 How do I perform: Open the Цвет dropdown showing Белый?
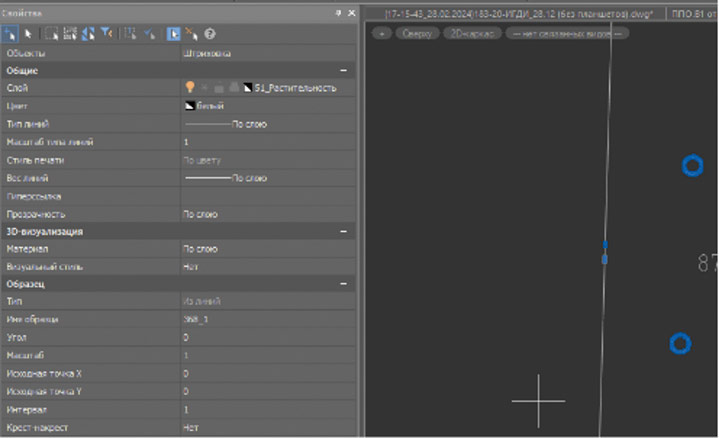pos(269,106)
